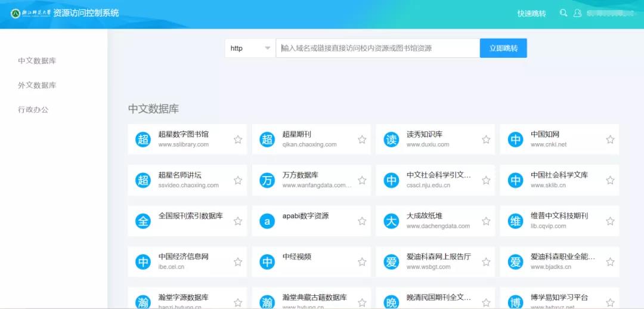Open 超星数字图书馆 round icon
This screenshot has height=309, width=644.
tap(143, 140)
